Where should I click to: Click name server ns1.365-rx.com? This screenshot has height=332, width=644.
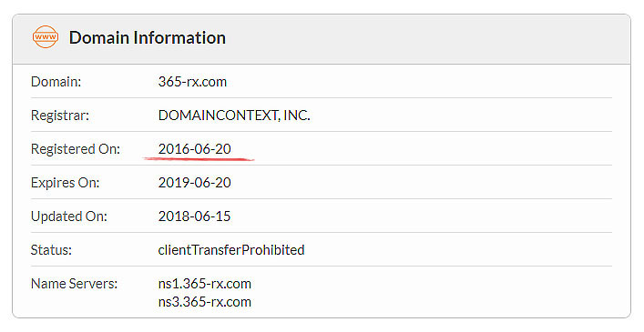[205, 283]
